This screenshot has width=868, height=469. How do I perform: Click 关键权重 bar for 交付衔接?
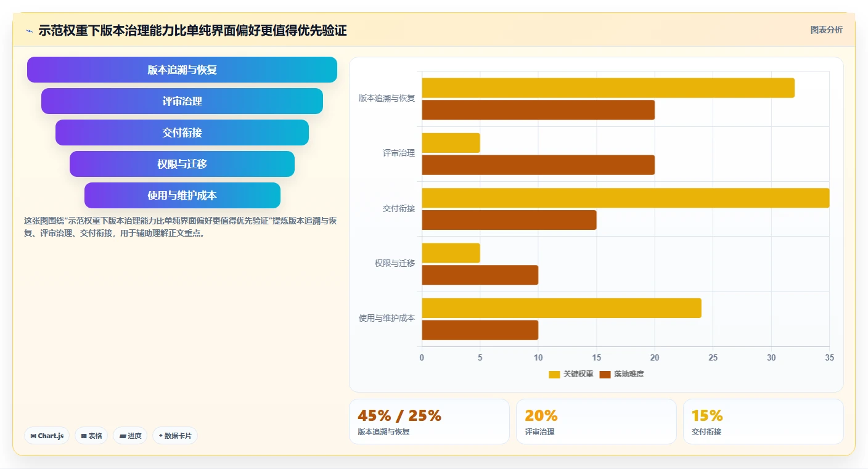(625, 198)
